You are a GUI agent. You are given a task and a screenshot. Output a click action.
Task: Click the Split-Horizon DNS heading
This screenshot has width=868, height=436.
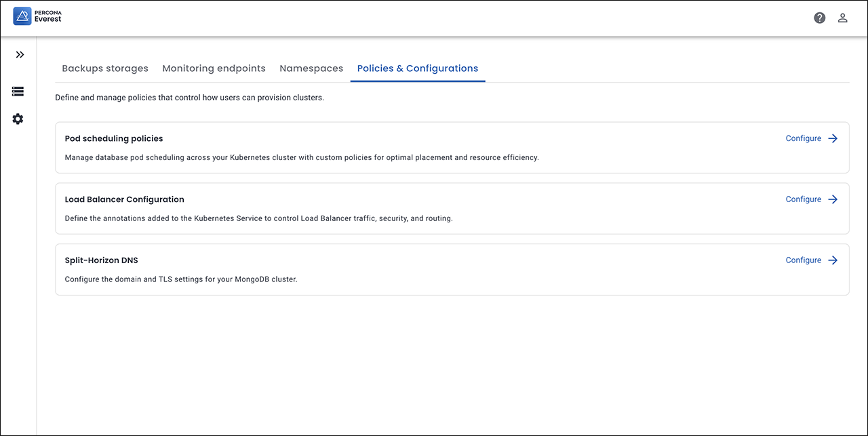click(101, 260)
